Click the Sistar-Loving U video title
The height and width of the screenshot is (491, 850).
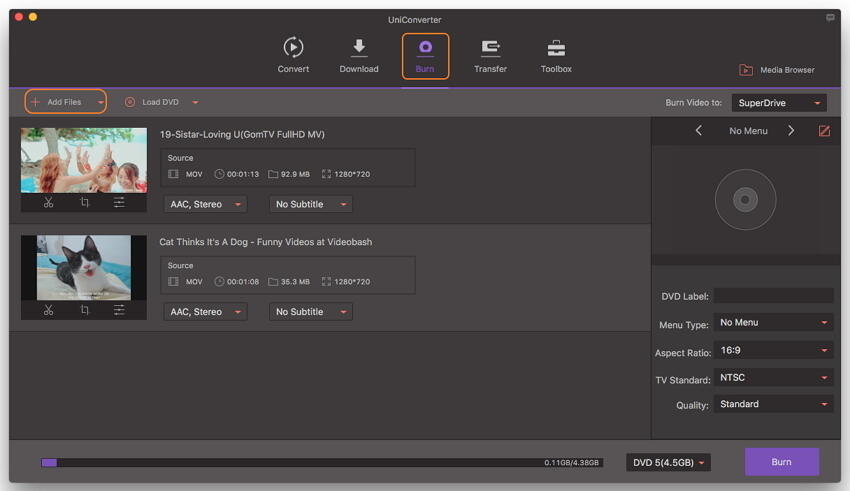pos(242,134)
